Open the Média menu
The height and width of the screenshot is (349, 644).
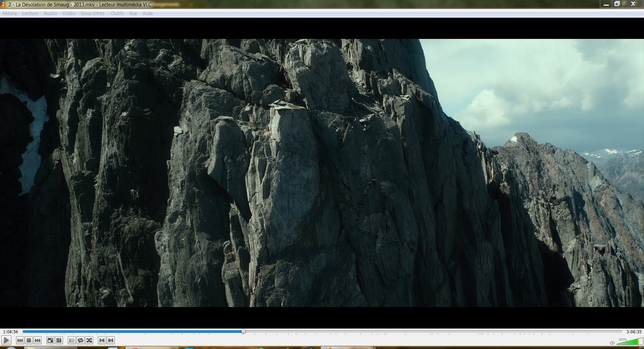(10, 13)
